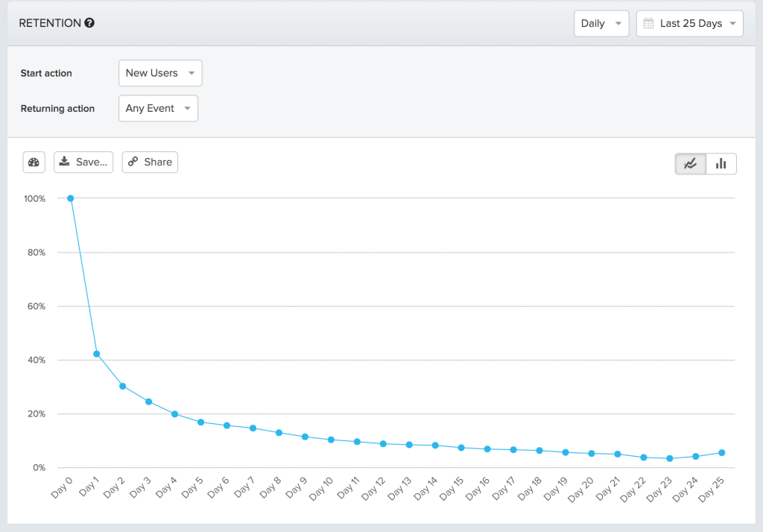The image size is (763, 532).
Task: Expand the Last 25 Days date range dropdown
Action: coord(689,23)
